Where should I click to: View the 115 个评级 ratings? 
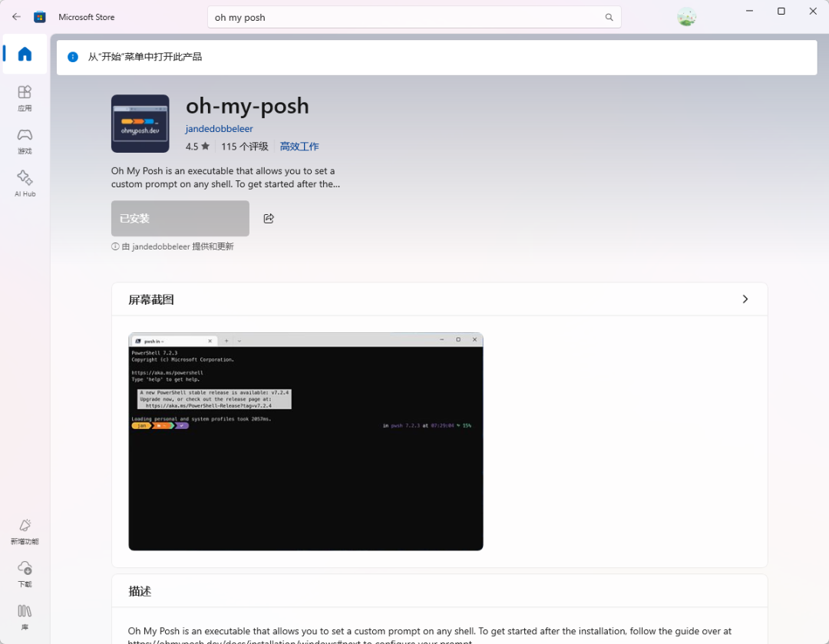(x=245, y=147)
